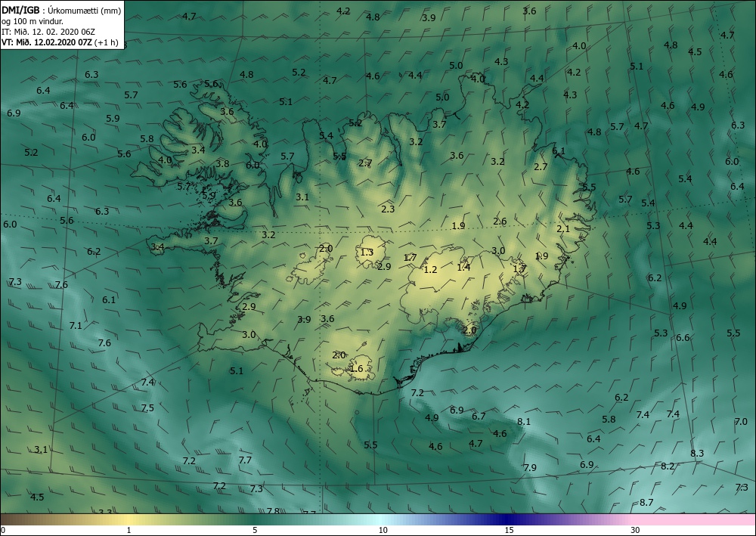Click the offshore value "8.1"

pyautogui.click(x=524, y=422)
